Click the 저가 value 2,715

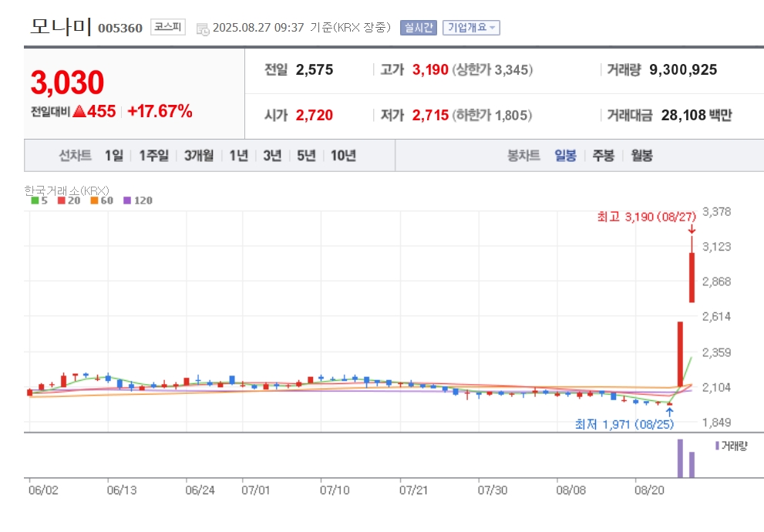(430, 115)
